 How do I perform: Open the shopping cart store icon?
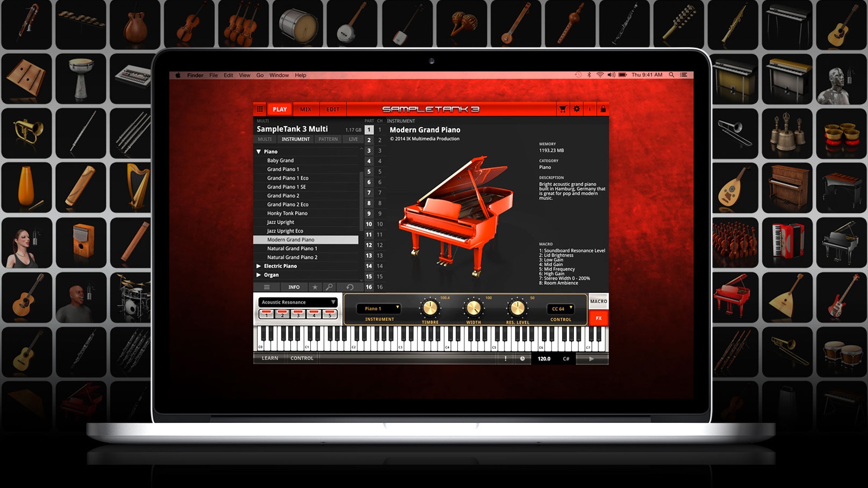coord(563,109)
